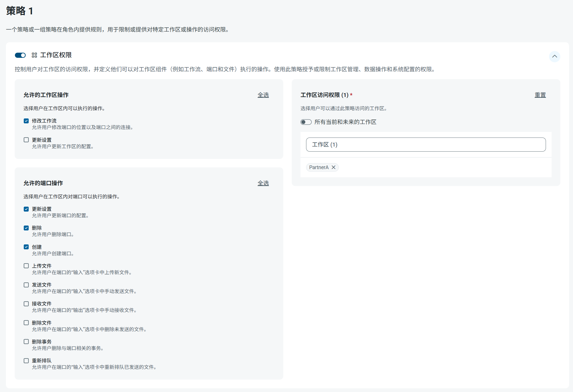Check the 上传文件 checkbox
This screenshot has height=392, width=573.
tap(26, 266)
